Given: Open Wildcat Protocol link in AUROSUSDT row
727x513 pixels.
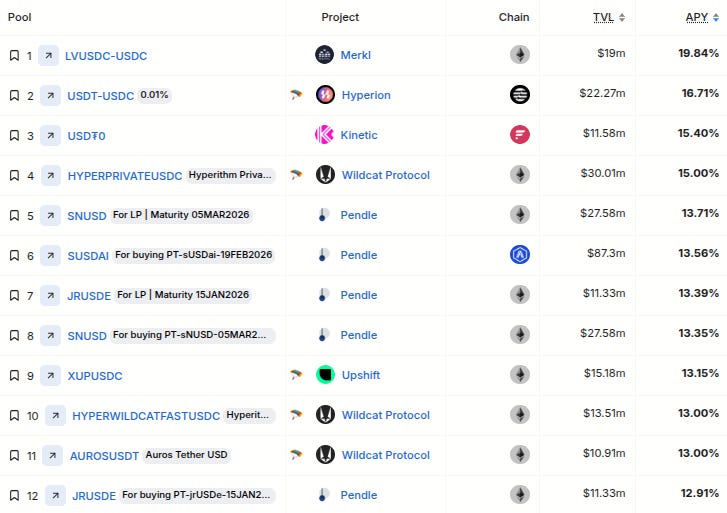Looking at the screenshot, I should 386,455.
